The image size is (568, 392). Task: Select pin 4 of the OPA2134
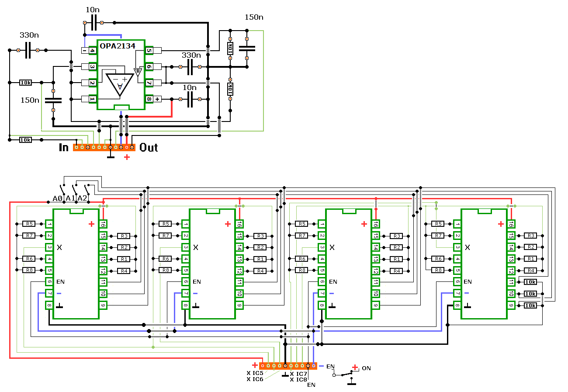coord(92,51)
